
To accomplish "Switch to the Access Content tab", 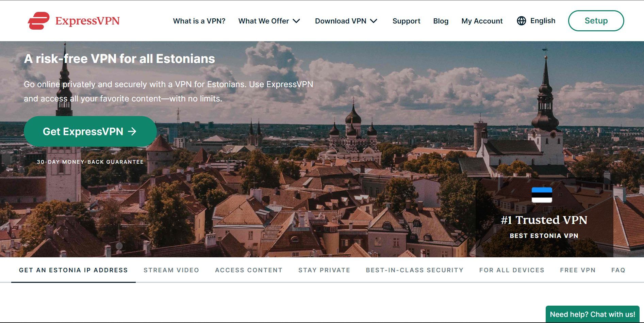I will click(249, 270).
